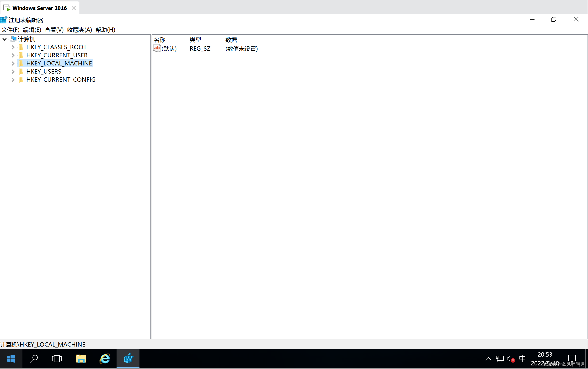
Task: Select the 计算机 tree node
Action: pos(26,39)
